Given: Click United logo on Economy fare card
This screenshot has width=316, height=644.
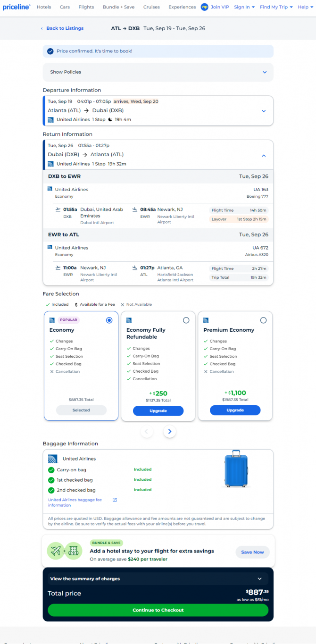Looking at the screenshot, I should pos(52,320).
